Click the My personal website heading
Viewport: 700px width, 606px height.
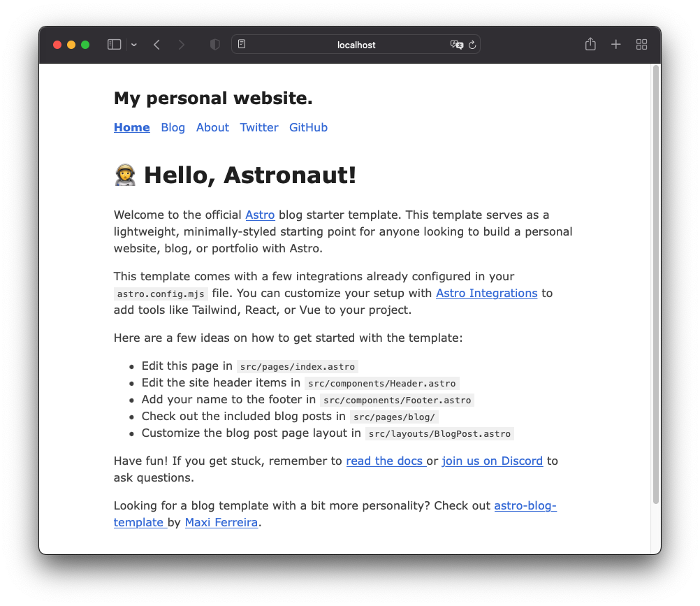(x=213, y=99)
